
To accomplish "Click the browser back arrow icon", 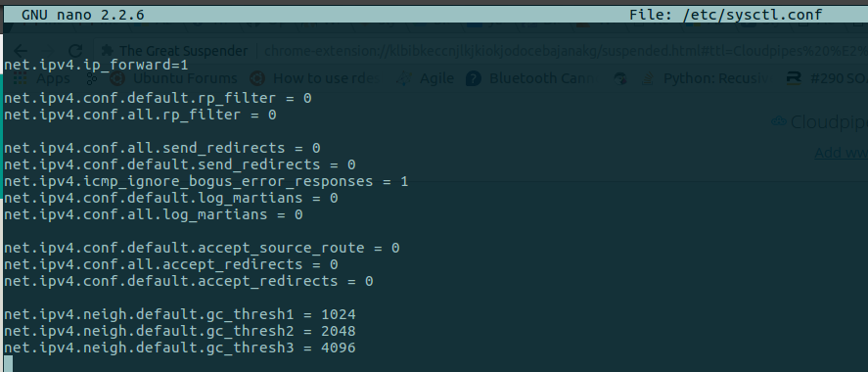I will [x=21, y=51].
